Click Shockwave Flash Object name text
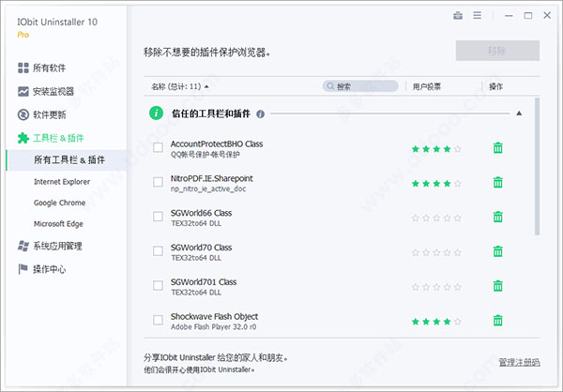 (214, 316)
